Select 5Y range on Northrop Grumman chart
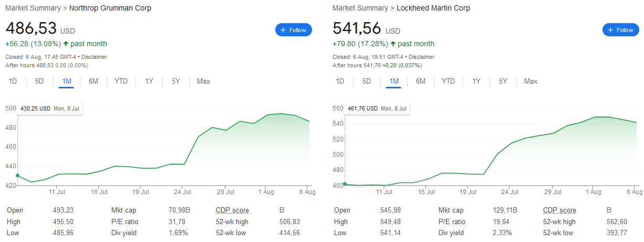 click(176, 81)
